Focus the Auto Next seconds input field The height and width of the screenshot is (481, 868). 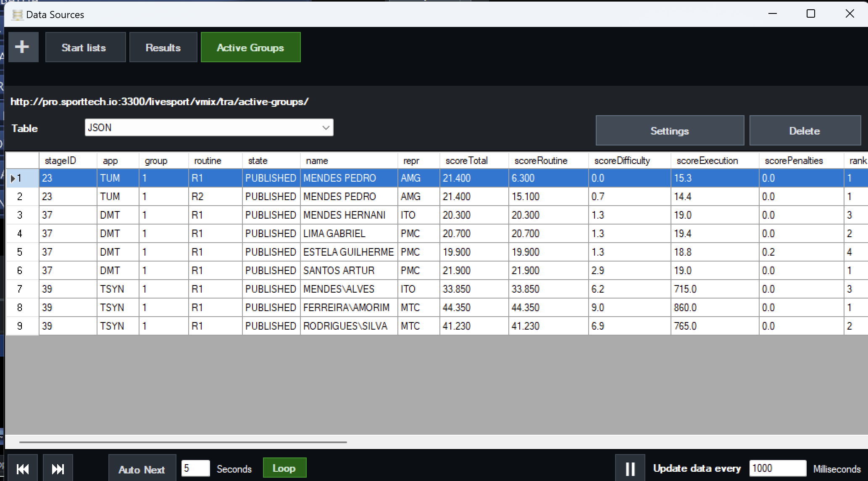coord(195,468)
